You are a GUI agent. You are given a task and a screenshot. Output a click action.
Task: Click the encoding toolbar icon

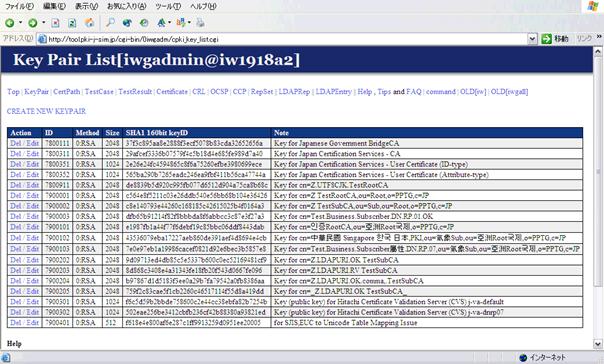click(181, 23)
